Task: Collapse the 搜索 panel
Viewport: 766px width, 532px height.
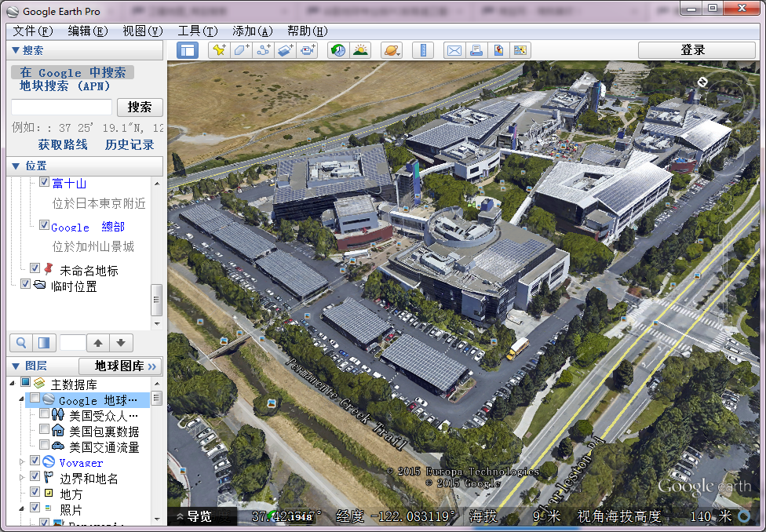Action: 16,50
